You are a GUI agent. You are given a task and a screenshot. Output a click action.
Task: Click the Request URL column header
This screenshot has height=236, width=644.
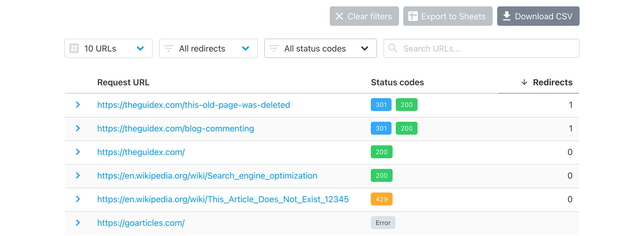tap(123, 82)
